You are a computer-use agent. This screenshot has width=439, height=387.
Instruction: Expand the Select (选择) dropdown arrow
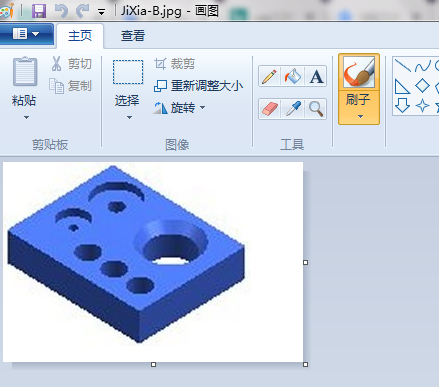click(x=129, y=117)
